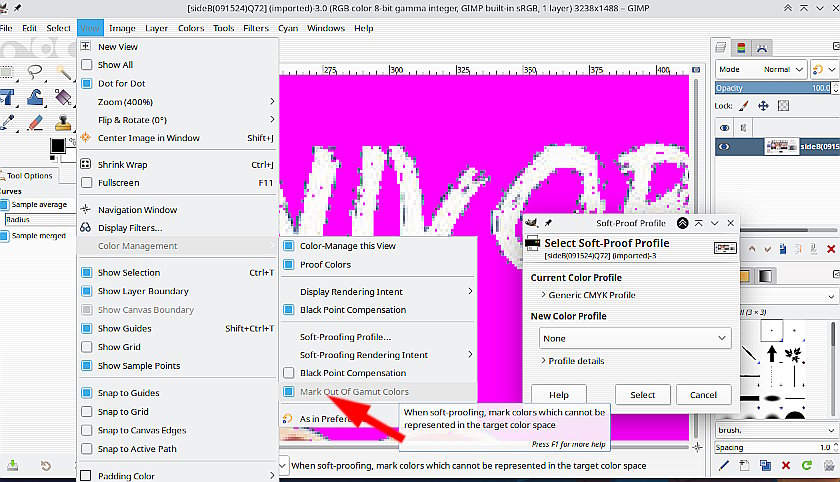Duplicate the layer using layers panel icon
840x482 pixels.
pos(783,249)
